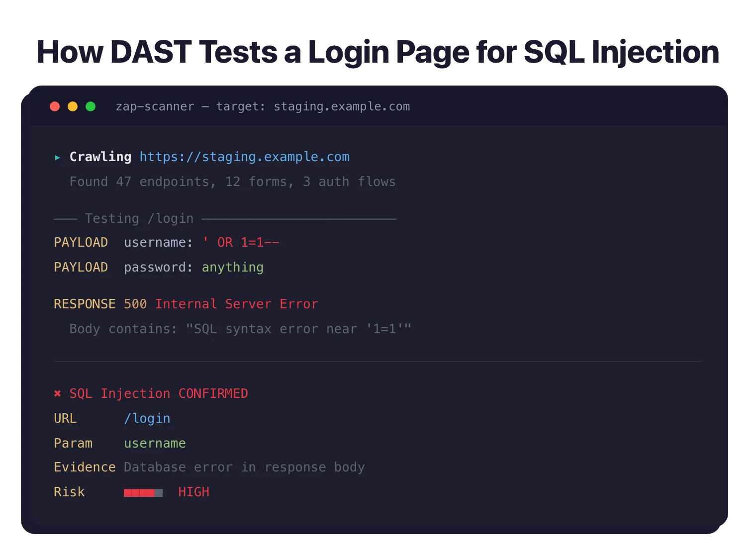Collapse the Crawling results section
The width and height of the screenshot is (756, 555).
[100, 157]
